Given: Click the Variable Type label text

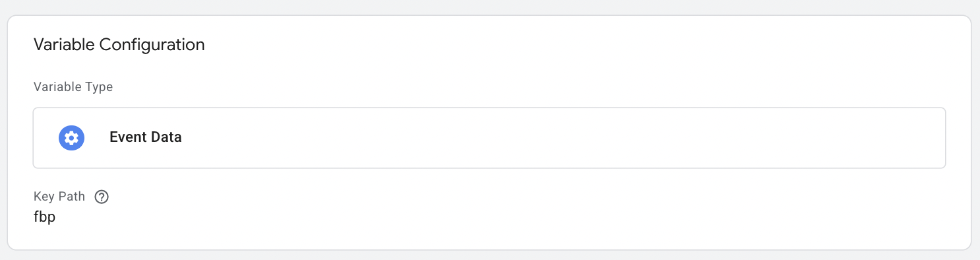Looking at the screenshot, I should [73, 87].
